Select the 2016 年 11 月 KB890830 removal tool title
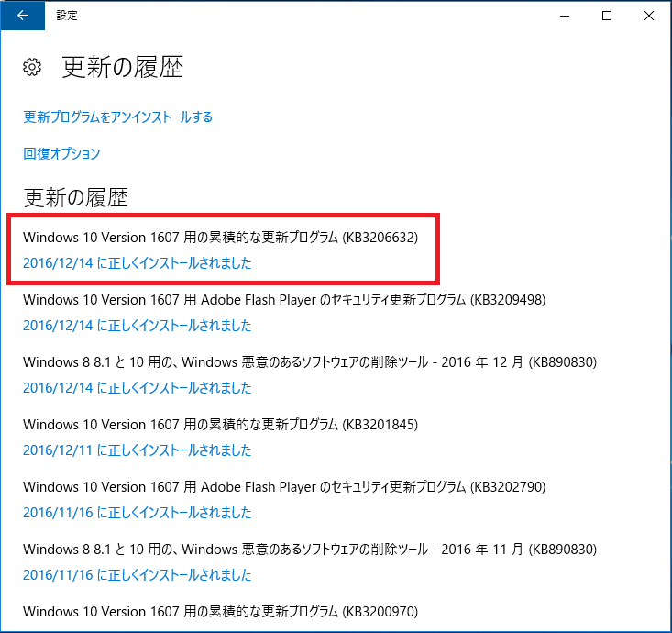The image size is (672, 633). (310, 550)
